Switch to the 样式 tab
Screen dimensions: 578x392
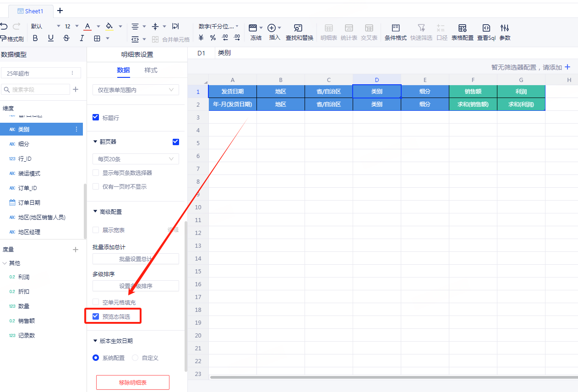point(151,70)
